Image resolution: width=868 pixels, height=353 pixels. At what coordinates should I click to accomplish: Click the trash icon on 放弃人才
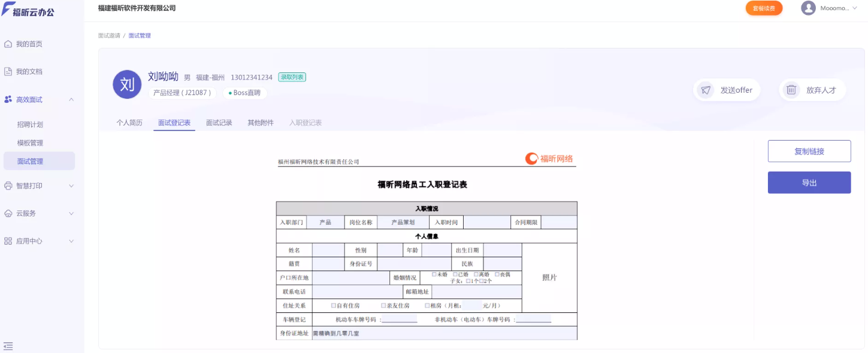[791, 89]
